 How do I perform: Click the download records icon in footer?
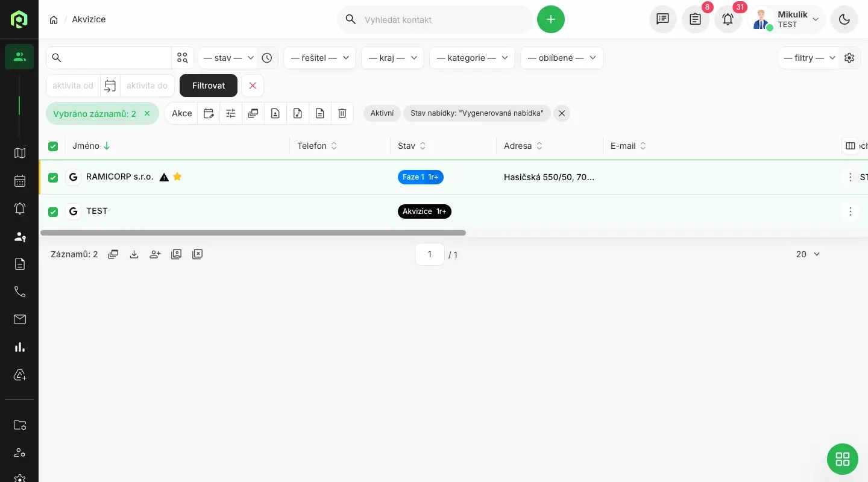134,254
